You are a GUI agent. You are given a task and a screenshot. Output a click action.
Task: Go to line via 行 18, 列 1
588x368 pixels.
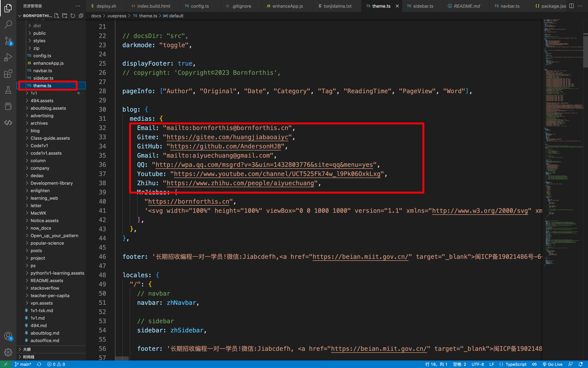click(x=436, y=364)
